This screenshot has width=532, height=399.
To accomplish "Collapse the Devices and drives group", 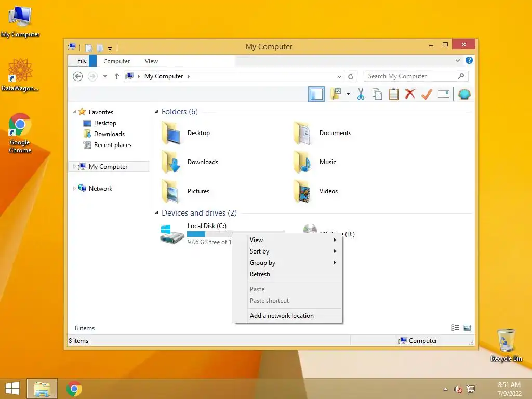I will (156, 212).
